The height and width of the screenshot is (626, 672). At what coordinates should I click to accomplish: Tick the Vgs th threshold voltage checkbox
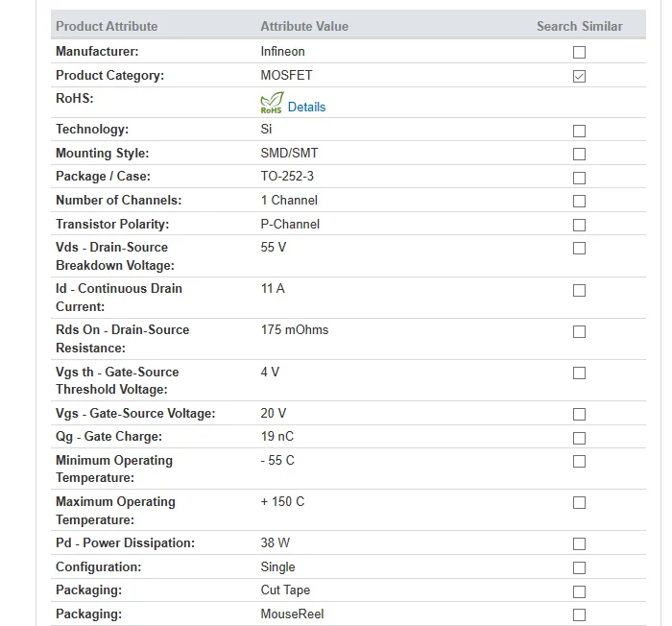pos(579,373)
